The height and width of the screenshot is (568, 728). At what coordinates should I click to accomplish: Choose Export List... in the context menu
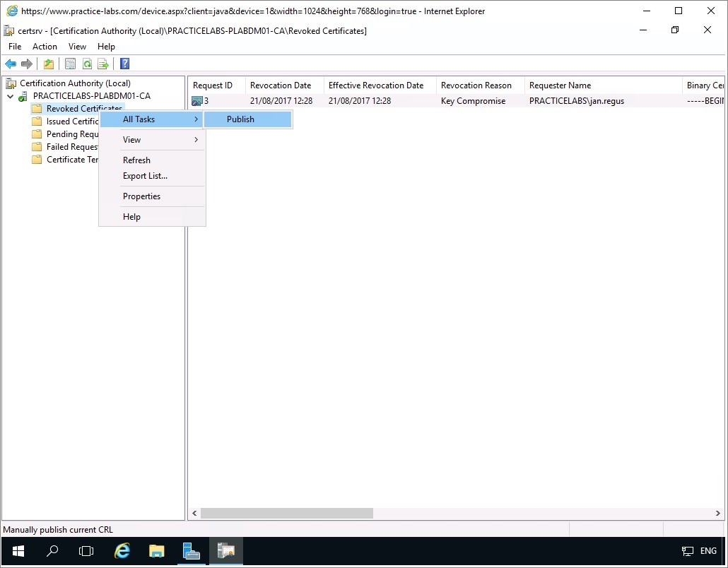tap(152, 176)
